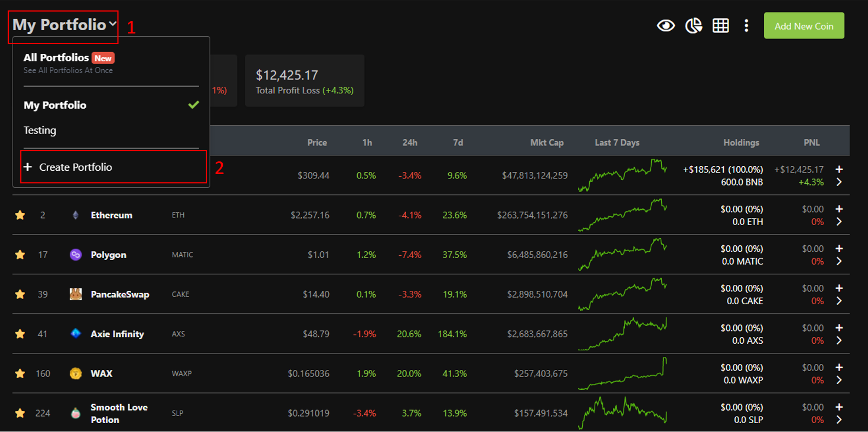The image size is (868, 432).
Task: Open the three-dot more options menu
Action: pyautogui.click(x=746, y=26)
